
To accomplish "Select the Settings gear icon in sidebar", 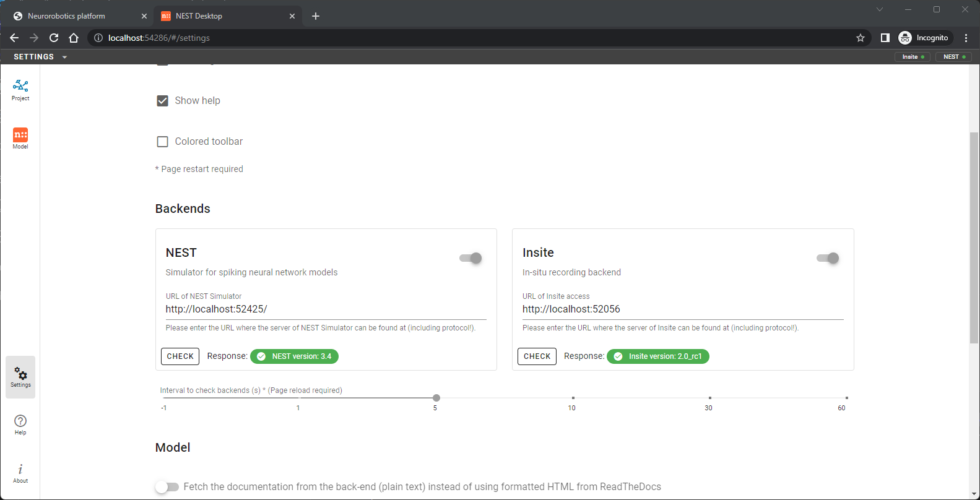I will point(20,376).
